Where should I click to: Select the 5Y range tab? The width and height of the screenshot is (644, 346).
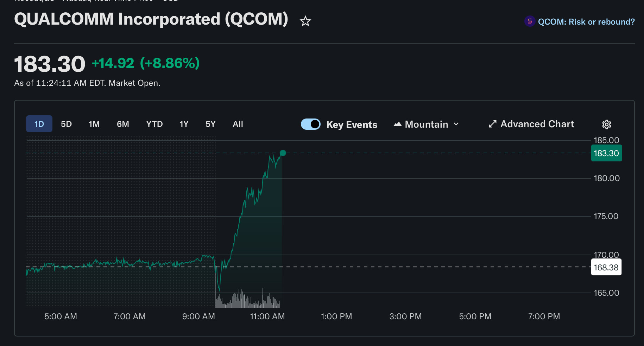[x=210, y=124]
